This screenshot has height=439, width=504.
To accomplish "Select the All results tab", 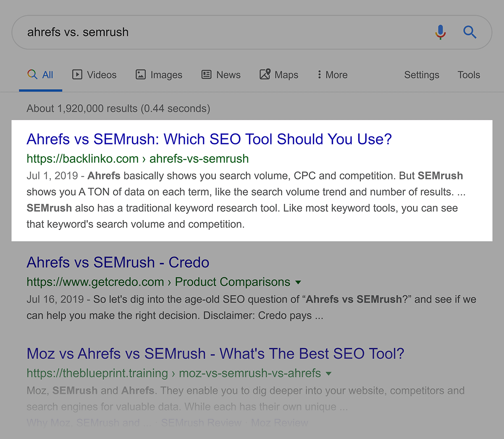I will [x=40, y=75].
